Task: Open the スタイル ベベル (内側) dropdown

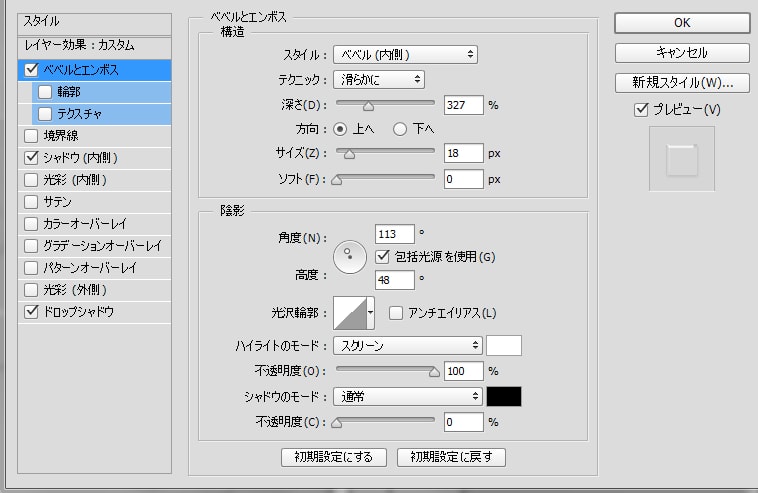Action: tap(405, 55)
